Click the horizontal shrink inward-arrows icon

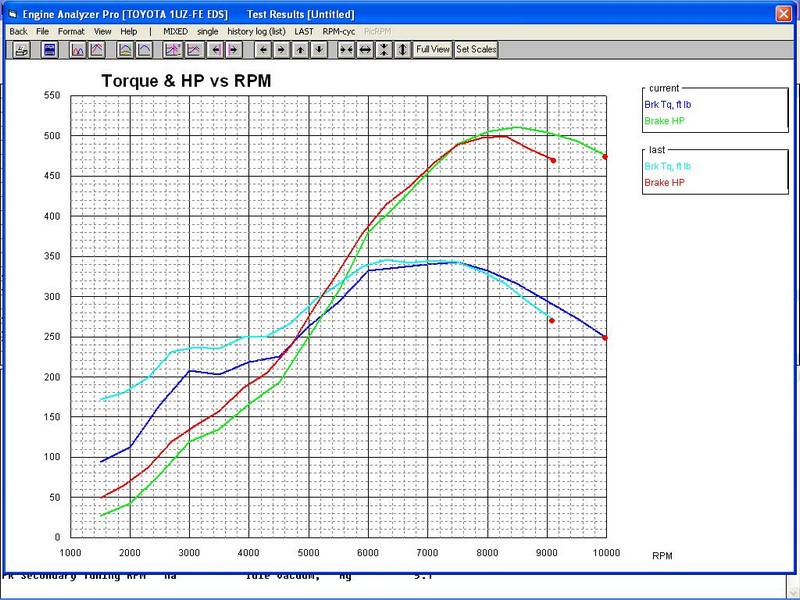tap(346, 49)
